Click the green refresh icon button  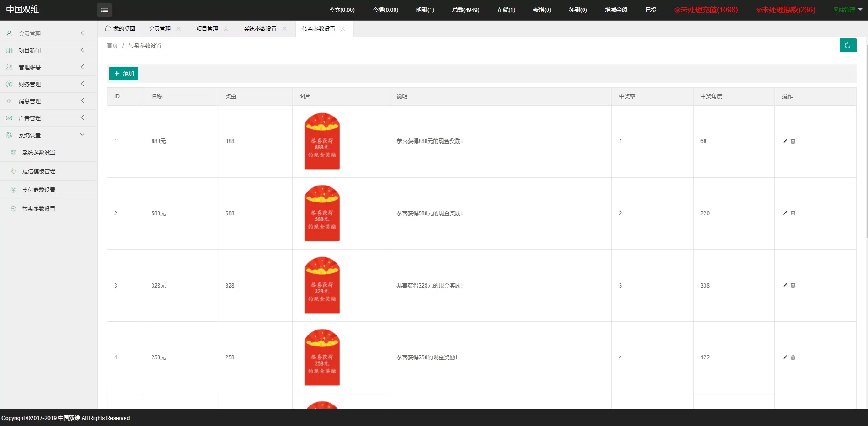click(x=847, y=45)
